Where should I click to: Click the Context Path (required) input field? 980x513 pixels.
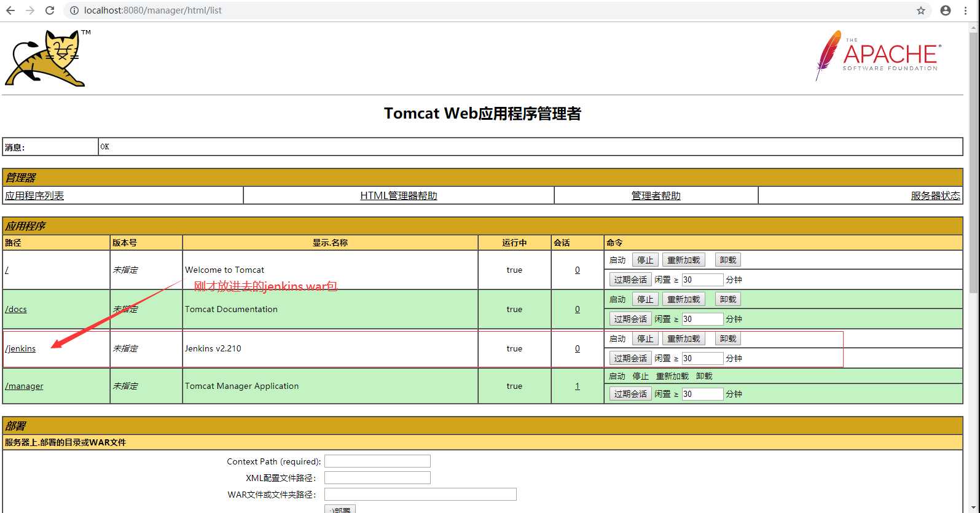(377, 461)
